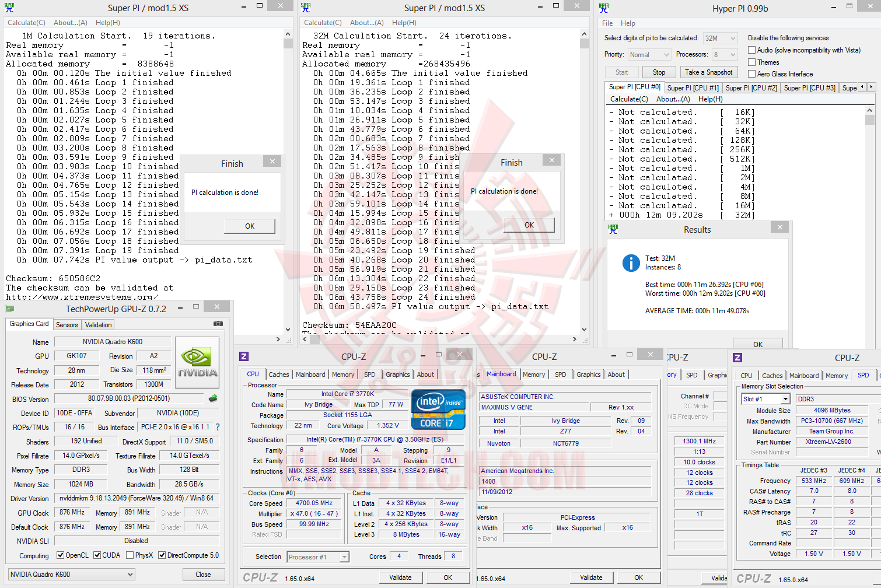
Task: Click OK in the Mainboard CPU-Z window
Action: coord(638,577)
